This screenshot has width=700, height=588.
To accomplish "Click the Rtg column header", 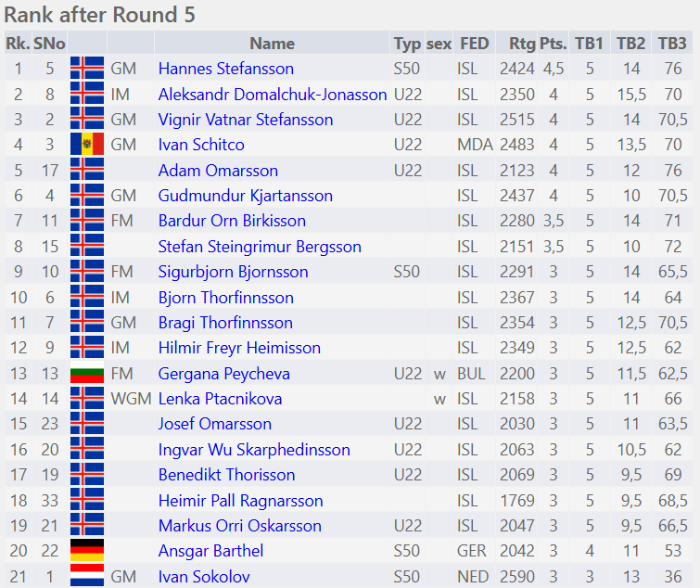I will tap(522, 44).
